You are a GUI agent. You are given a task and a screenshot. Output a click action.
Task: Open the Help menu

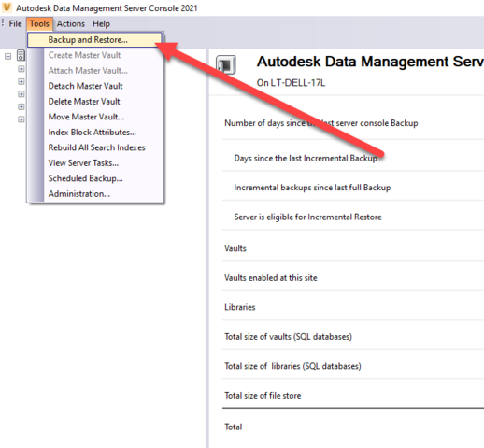[101, 23]
